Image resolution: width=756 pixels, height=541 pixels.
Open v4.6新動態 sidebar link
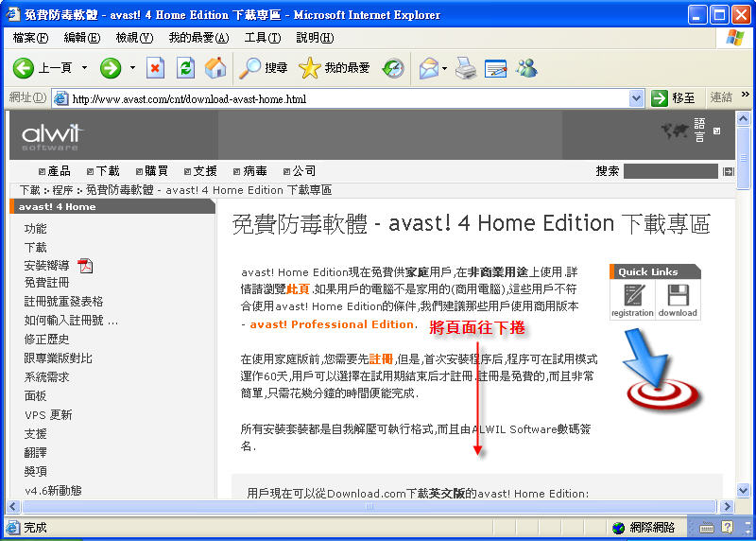53,491
